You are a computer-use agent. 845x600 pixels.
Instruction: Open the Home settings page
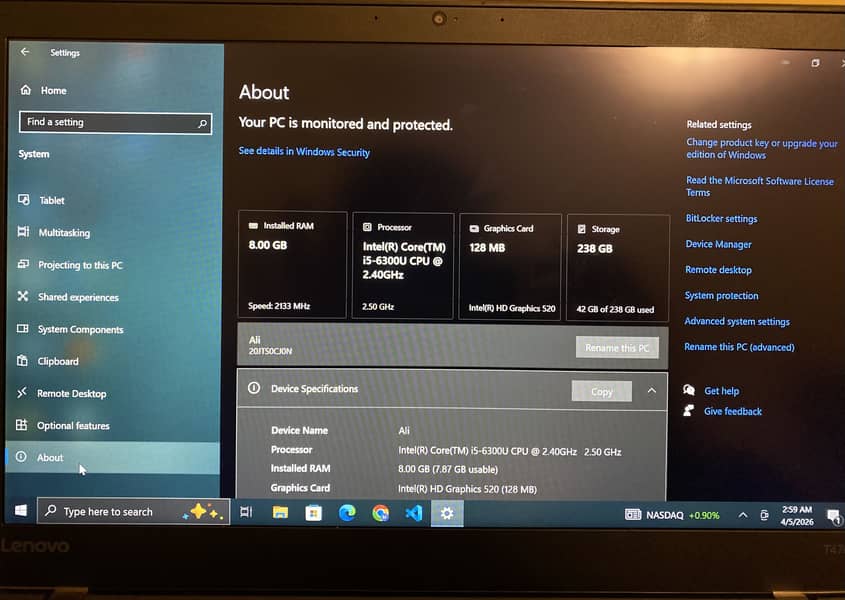coord(53,91)
